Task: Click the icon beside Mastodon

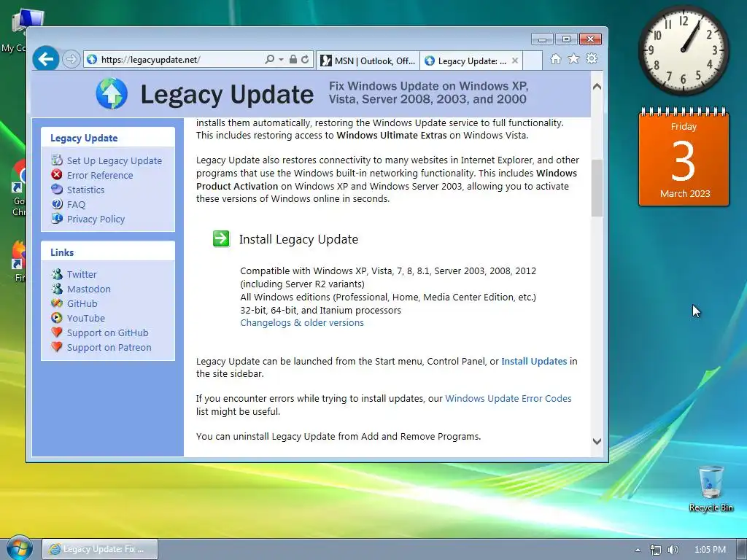Action: point(57,289)
